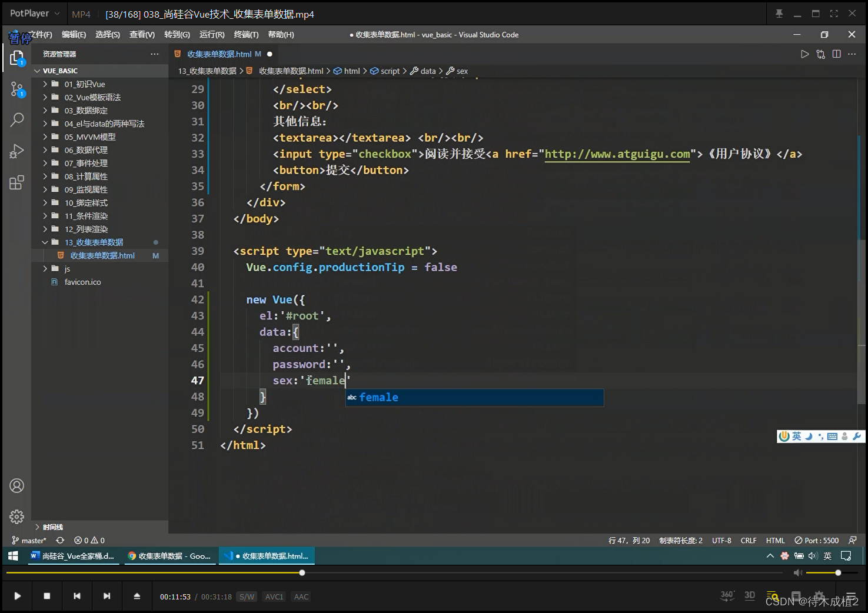This screenshot has width=868, height=613.
Task: Toggle 3D video mode
Action: coord(750,595)
